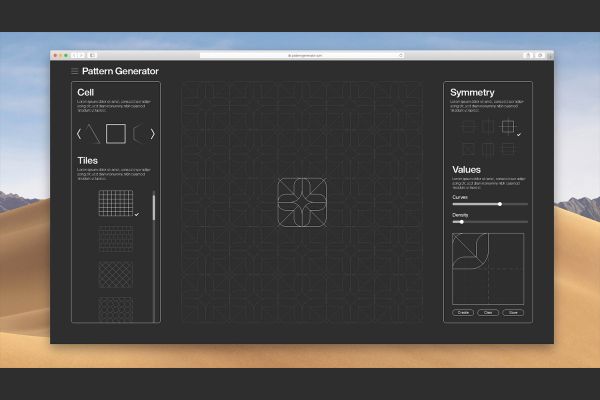Pick the middle symmetry option in top row
600x400 pixels.
point(488,127)
